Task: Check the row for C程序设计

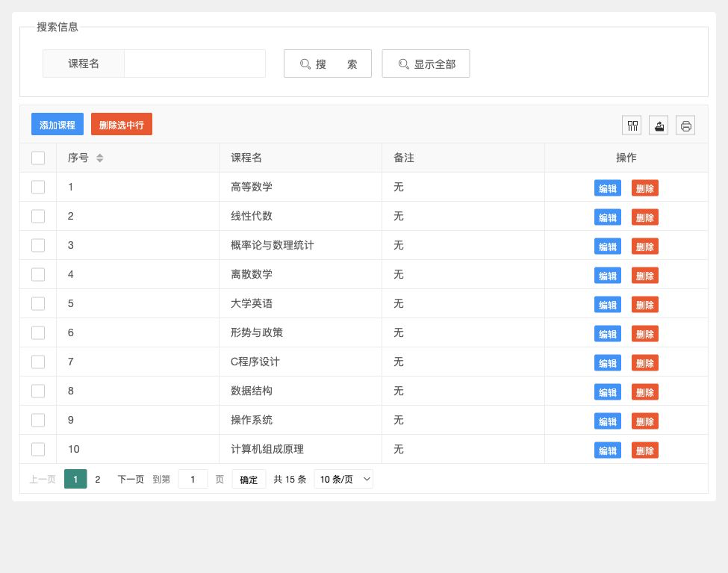Action: click(x=38, y=362)
